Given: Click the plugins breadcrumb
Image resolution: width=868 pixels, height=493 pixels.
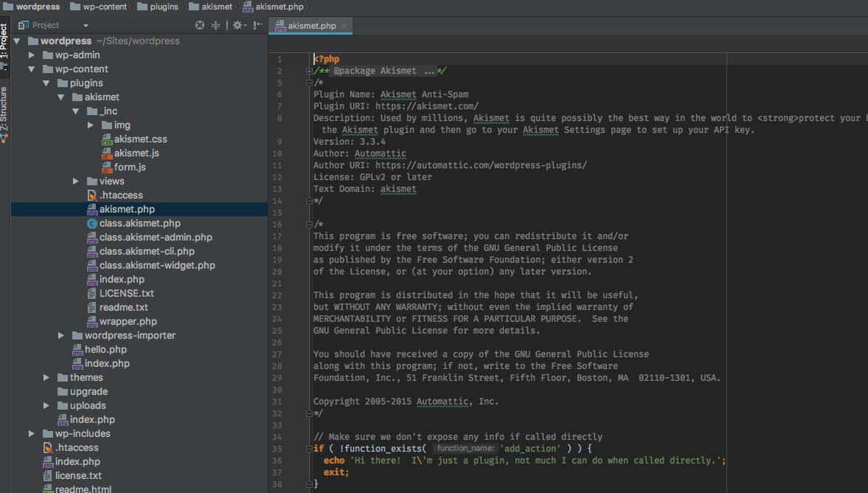Looking at the screenshot, I should [x=158, y=7].
